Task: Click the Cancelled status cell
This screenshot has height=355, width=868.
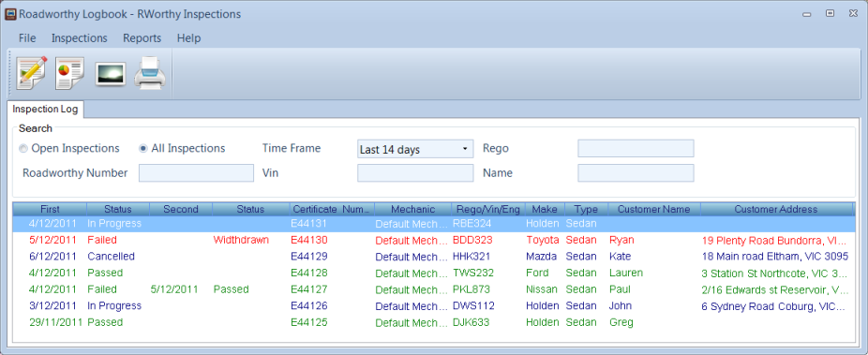Action: [112, 257]
